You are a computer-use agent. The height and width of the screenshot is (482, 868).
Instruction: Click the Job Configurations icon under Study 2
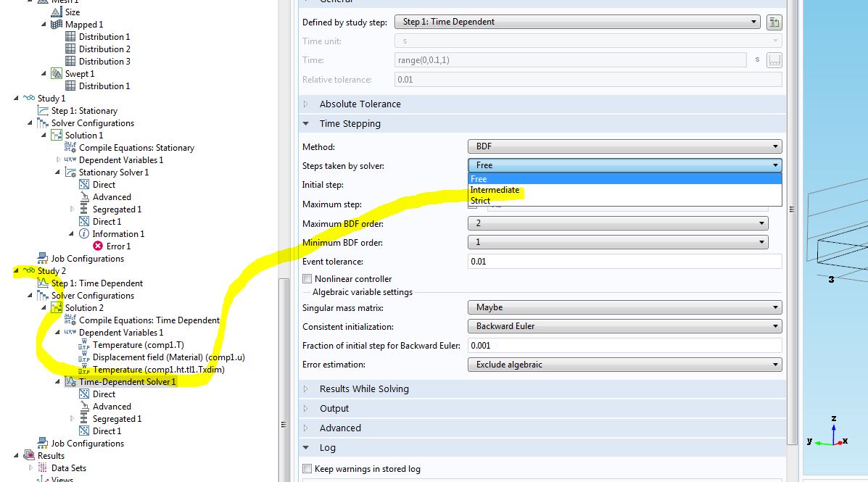coord(43,444)
